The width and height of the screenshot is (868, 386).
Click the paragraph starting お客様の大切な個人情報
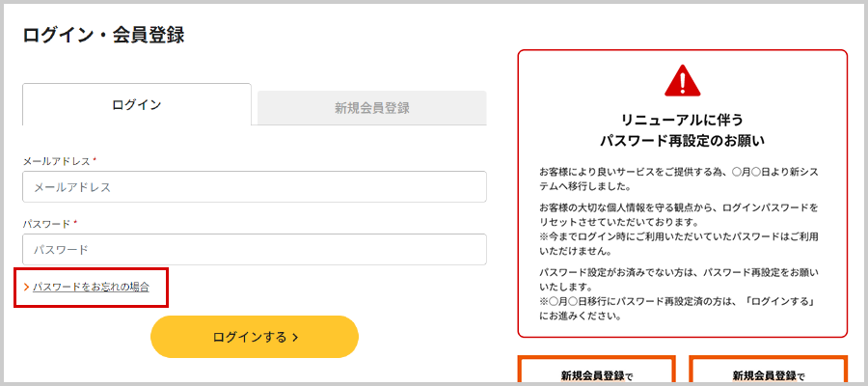[x=679, y=215]
